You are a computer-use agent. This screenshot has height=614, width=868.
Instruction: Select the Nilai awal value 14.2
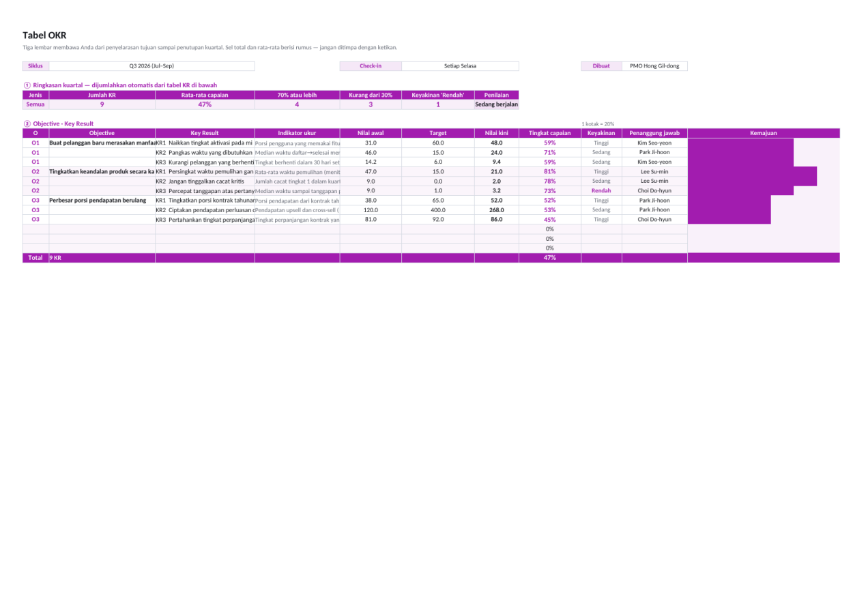point(371,162)
